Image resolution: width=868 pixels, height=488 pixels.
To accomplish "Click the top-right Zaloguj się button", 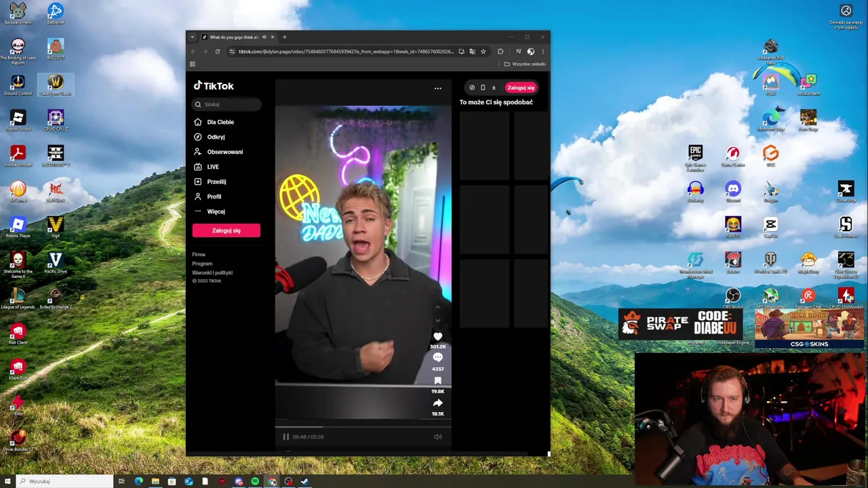I will point(521,87).
